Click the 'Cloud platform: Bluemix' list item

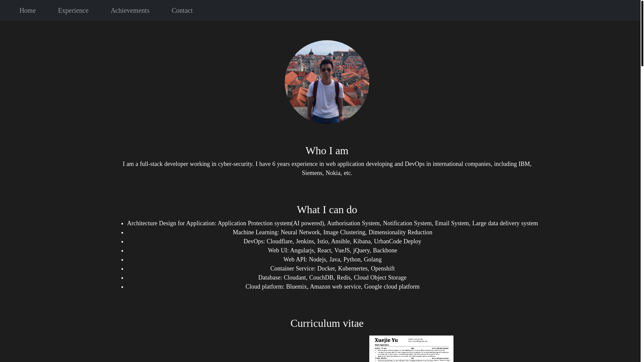coord(332,287)
